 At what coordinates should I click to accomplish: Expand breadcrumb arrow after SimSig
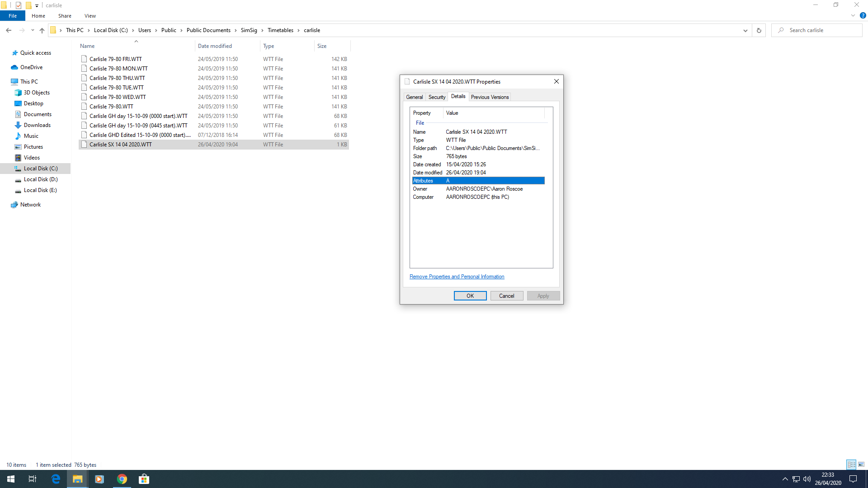tap(262, 30)
